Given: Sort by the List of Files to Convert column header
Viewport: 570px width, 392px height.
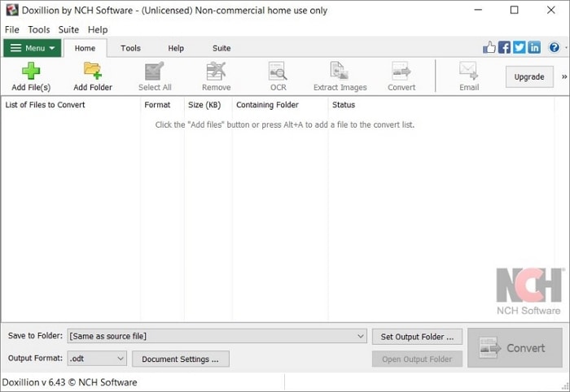Looking at the screenshot, I should tap(71, 105).
